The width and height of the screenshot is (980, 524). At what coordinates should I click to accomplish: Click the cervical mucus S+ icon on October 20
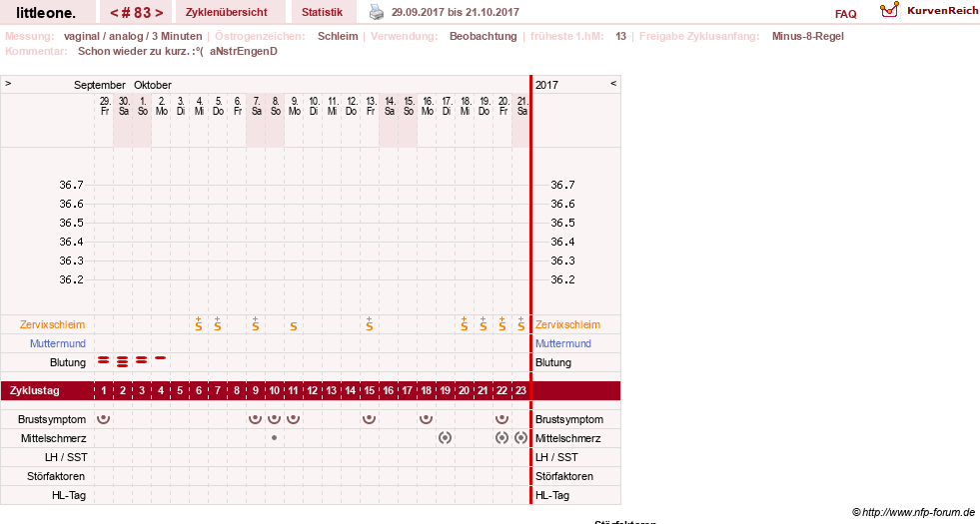click(502, 323)
